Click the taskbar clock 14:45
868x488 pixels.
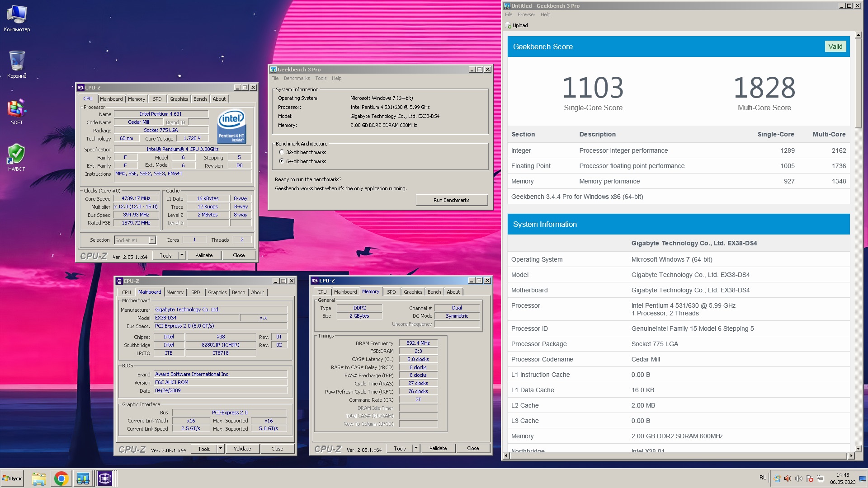point(843,475)
